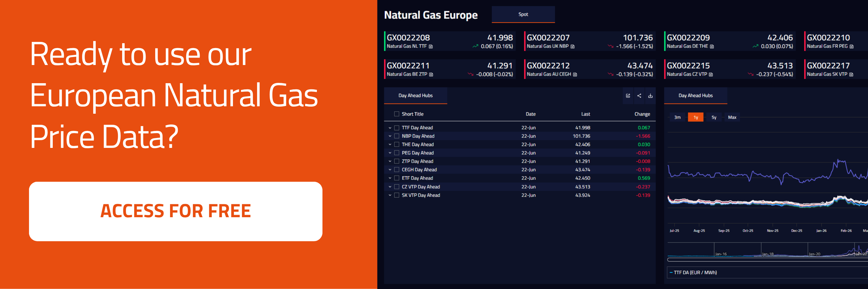Expand the PEG Day Ahead row chevron

[390, 153]
